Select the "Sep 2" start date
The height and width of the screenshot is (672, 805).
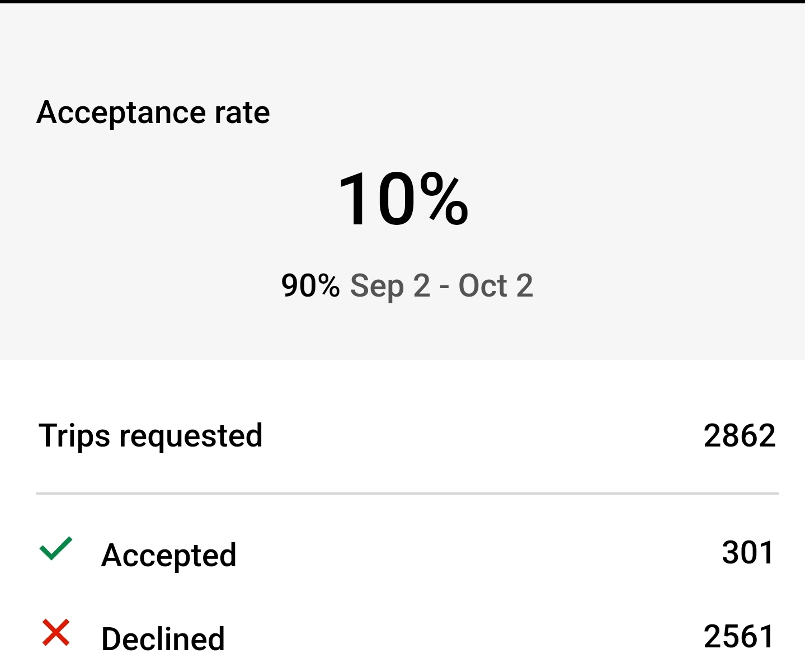pos(390,286)
